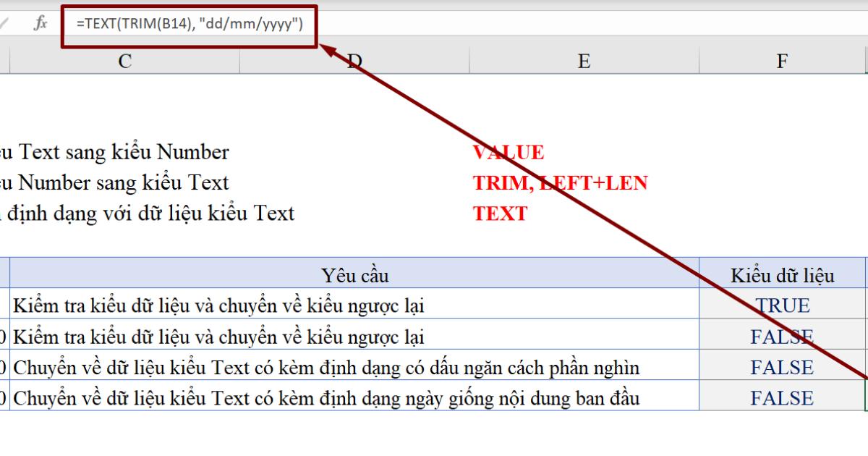
Task: Select column C header
Action: pyautogui.click(x=124, y=62)
